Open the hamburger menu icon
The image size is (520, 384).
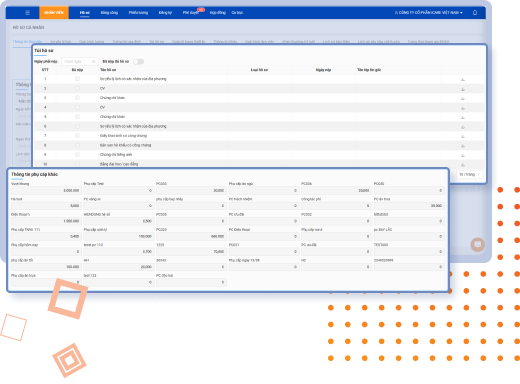click(27, 13)
